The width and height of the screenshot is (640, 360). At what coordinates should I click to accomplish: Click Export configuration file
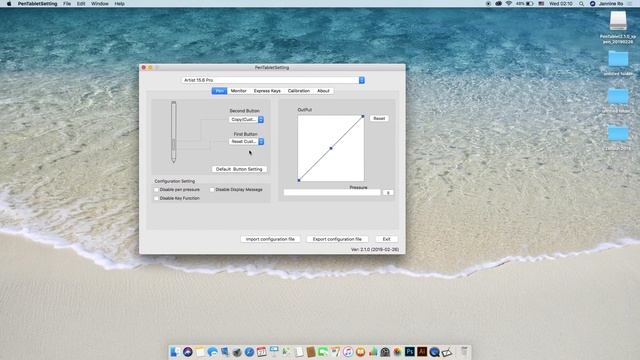pyautogui.click(x=337, y=239)
